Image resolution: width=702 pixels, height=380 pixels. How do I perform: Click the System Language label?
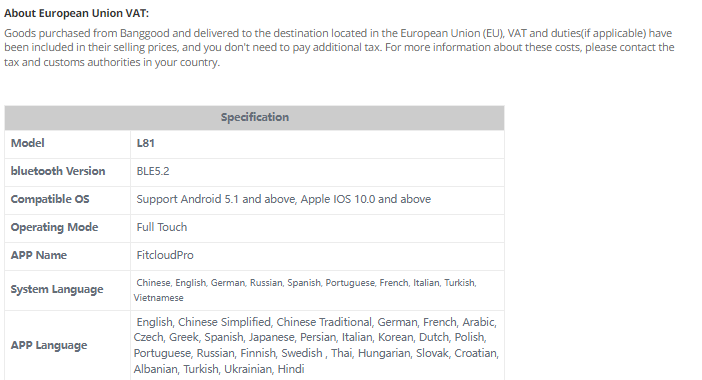[x=57, y=290]
